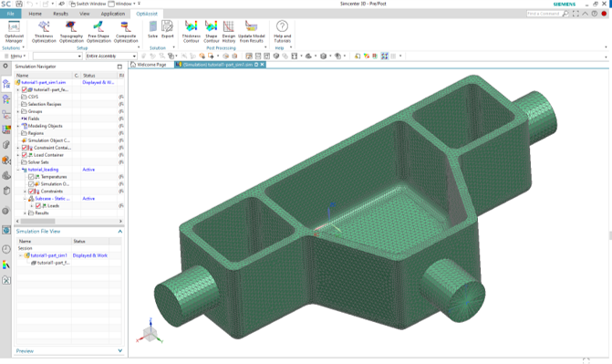Start Topography Optimization tool

point(71,32)
